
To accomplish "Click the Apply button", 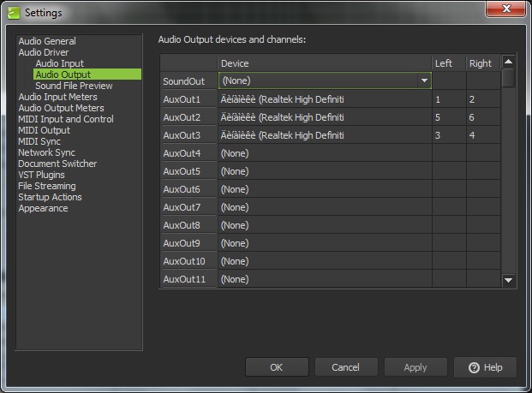I will 415,367.
